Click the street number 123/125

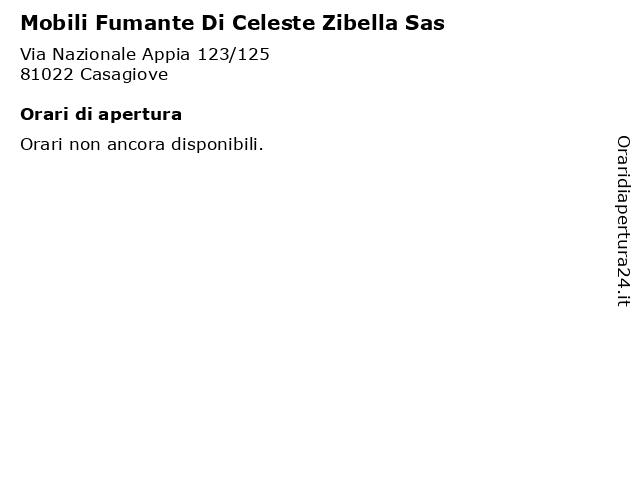[233, 54]
